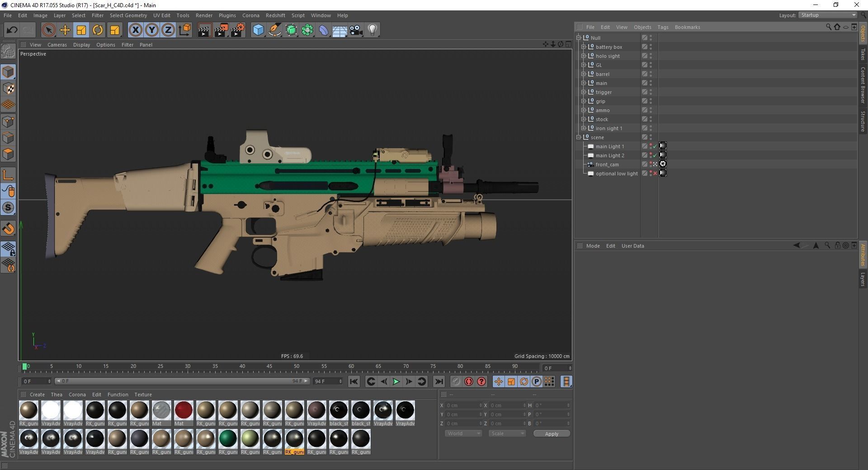Click Make Editable icon in left toolbar

[8, 52]
